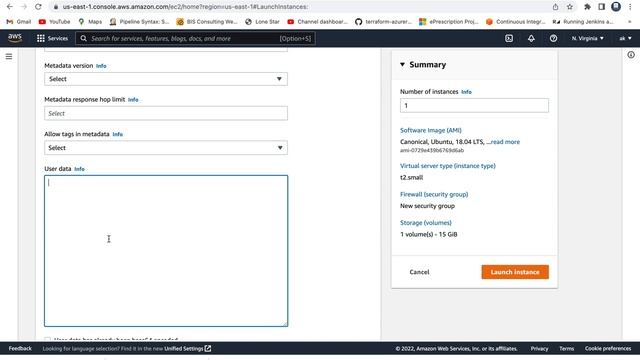This screenshot has width=640, height=360.
Task: Open the Continuous Integration bookmark
Action: 516,22
